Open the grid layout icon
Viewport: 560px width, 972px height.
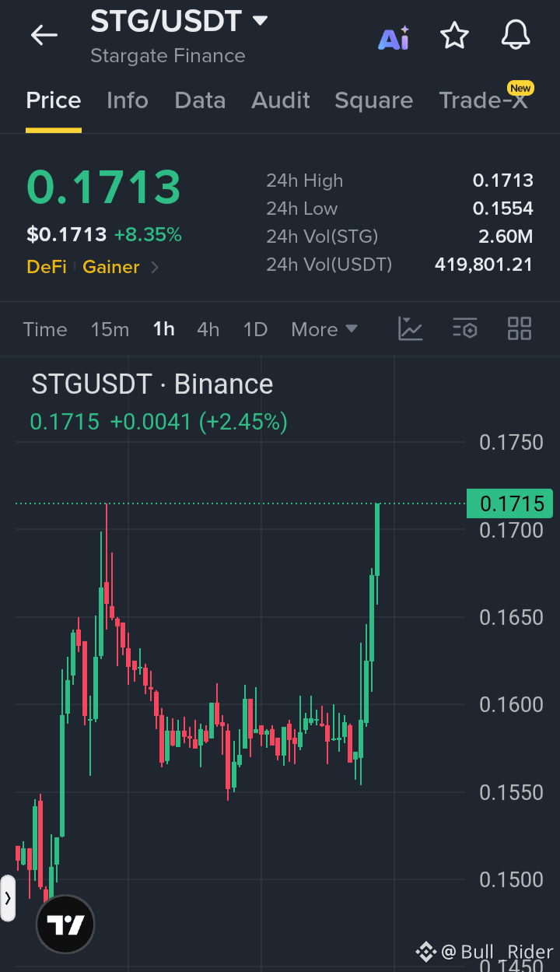click(519, 328)
